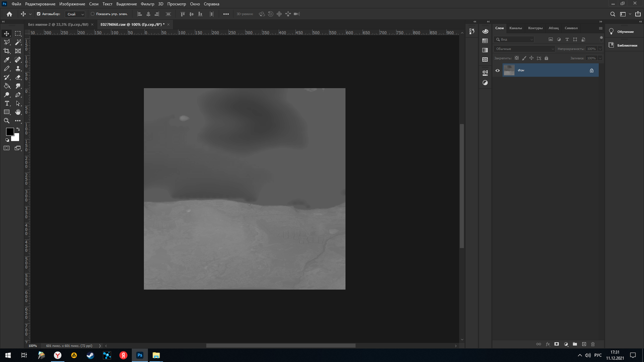Viewport: 644px width, 362px height.
Task: Open the Layers panel flyout menu
Action: click(601, 28)
